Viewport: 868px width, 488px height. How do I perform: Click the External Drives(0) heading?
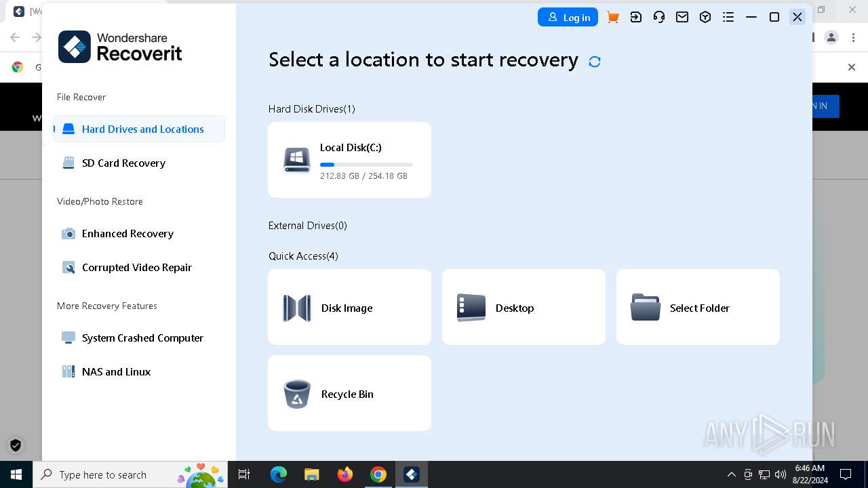pos(307,225)
